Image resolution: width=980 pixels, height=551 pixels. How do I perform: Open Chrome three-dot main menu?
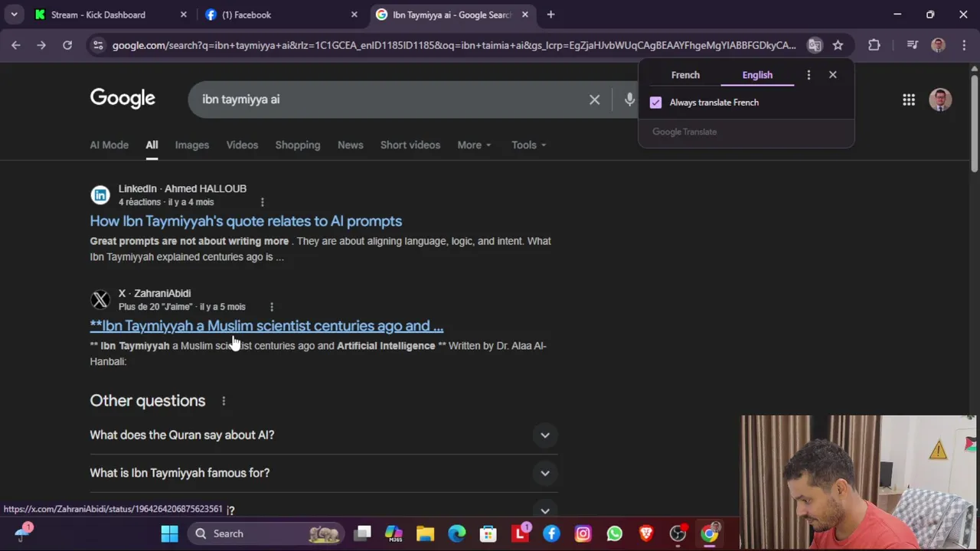coord(964,45)
